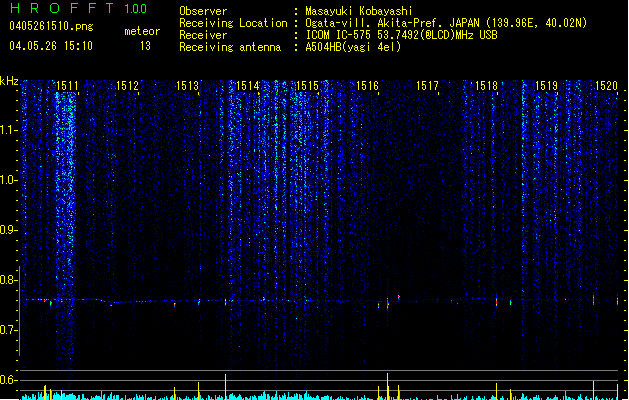Select the ICOM IC-575 53.7492 MHz USB text
This screenshot has height=400, width=629.
(x=401, y=35)
